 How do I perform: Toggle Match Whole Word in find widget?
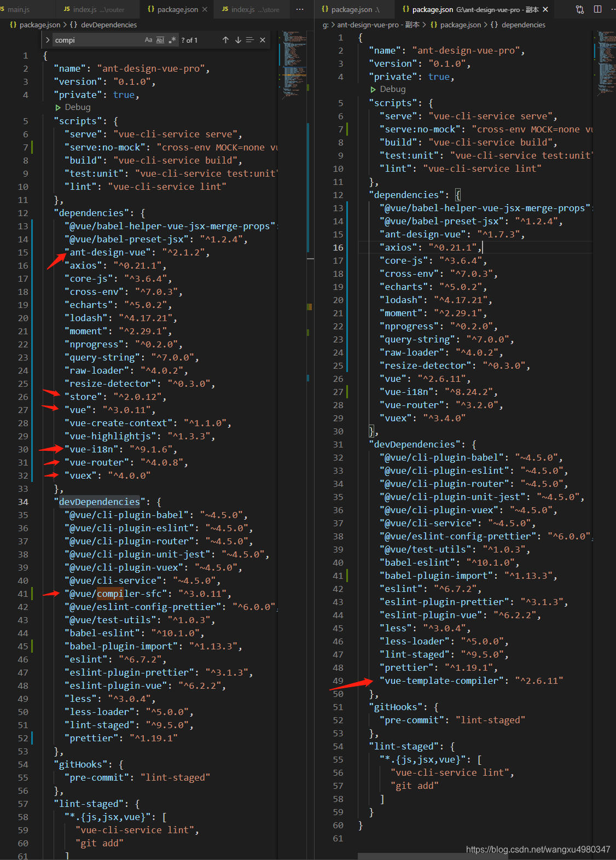[160, 40]
